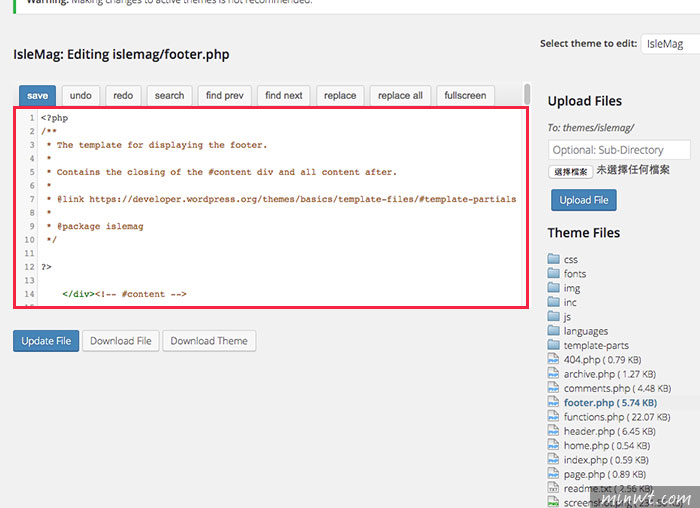Click the 404.php file icon

[554, 359]
